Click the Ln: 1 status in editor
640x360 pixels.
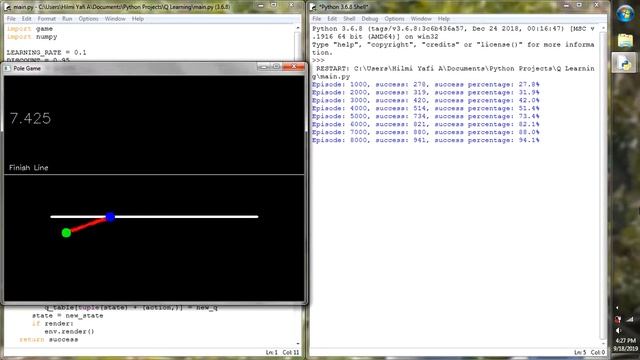(x=271, y=352)
